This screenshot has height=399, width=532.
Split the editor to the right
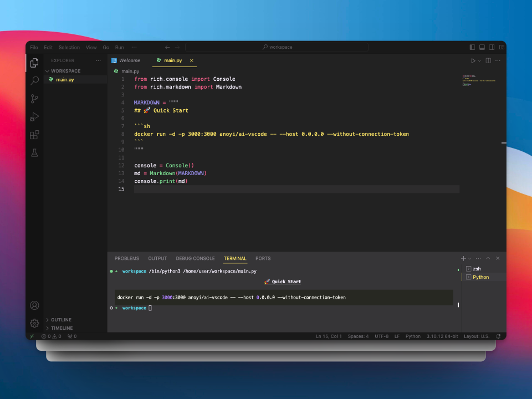[x=488, y=61]
